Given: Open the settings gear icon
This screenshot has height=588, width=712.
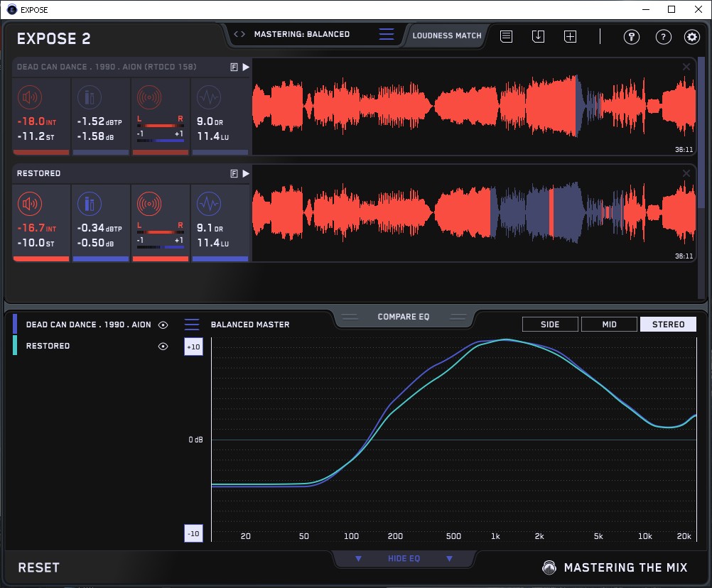Looking at the screenshot, I should 692,37.
